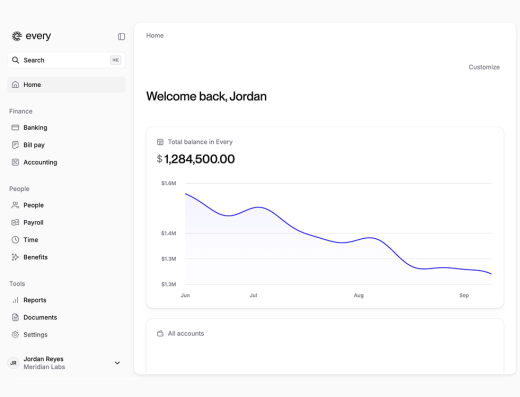The image size is (520, 397).
Task: Click the $1,284,500.00 balance amount
Action: (196, 159)
